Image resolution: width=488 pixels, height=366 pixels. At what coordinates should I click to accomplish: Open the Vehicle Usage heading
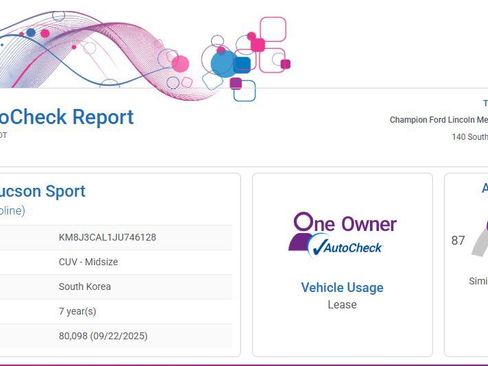click(342, 287)
